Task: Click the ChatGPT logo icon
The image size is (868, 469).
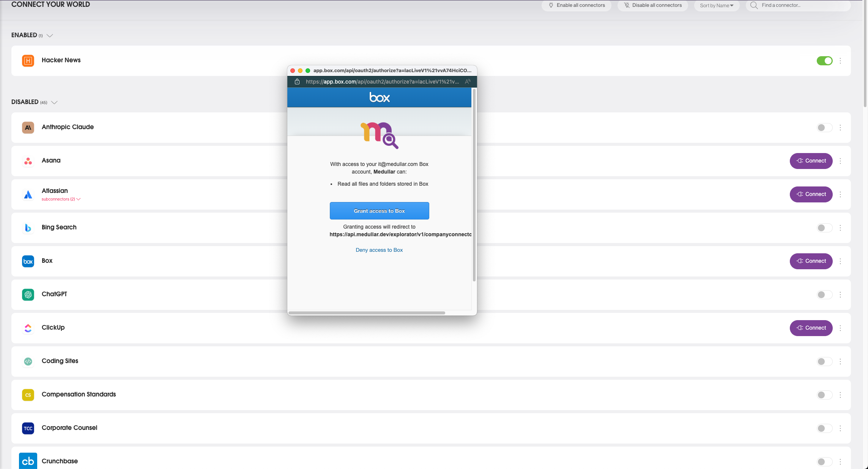Action: (28, 295)
